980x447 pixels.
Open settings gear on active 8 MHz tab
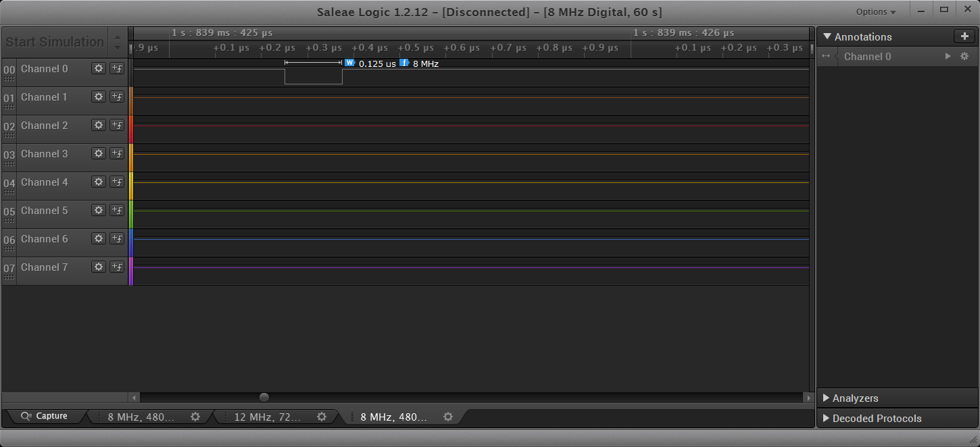coord(447,417)
